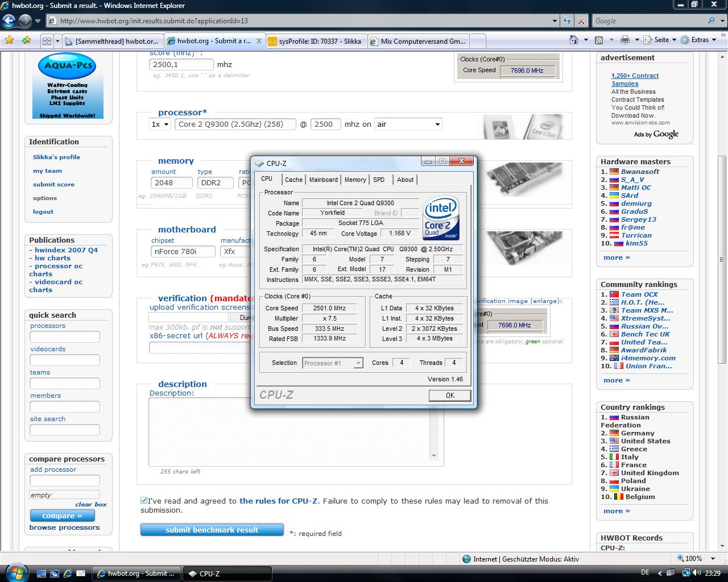Click the Intel Core 2 Quad logo in CPU-Z
728x582 pixels.
[441, 218]
